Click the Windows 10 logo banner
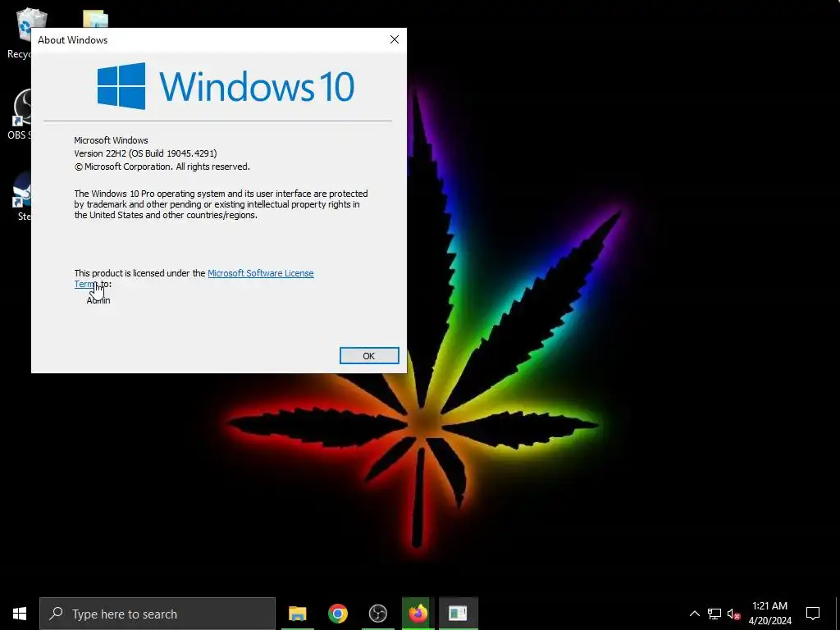 pyautogui.click(x=226, y=86)
